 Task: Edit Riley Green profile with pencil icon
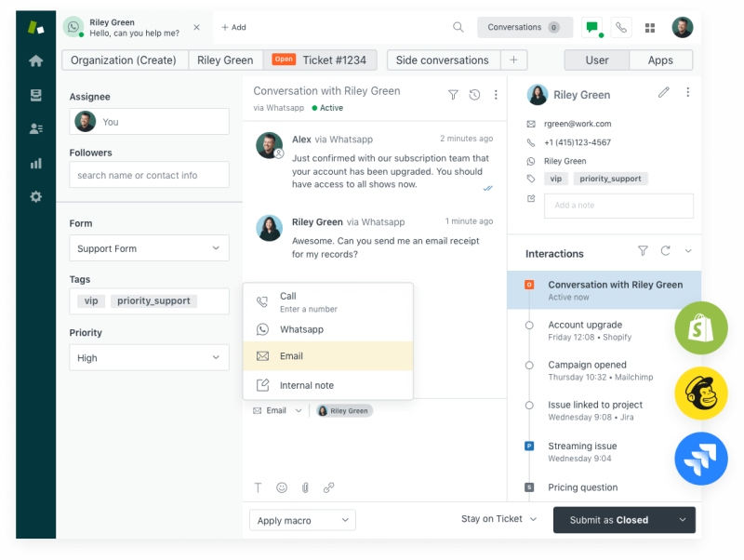(664, 92)
